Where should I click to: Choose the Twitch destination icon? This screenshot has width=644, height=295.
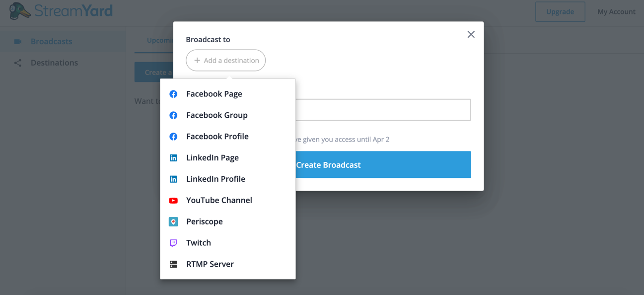click(173, 242)
